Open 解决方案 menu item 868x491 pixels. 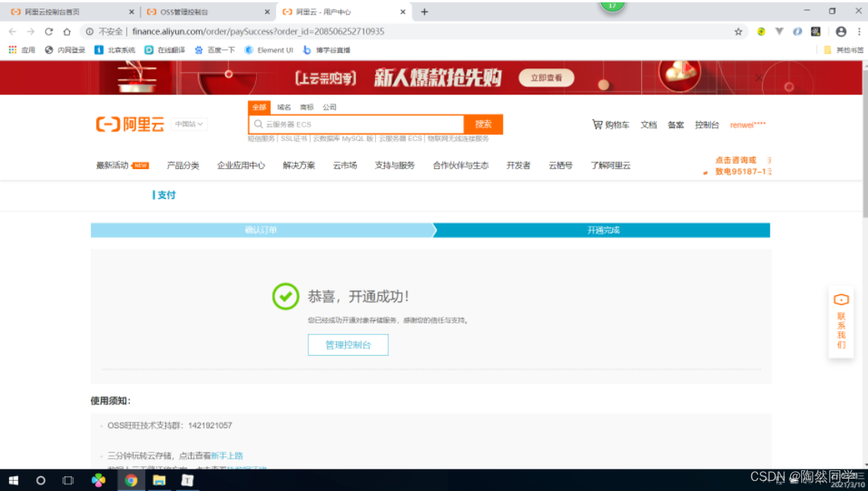(x=298, y=165)
